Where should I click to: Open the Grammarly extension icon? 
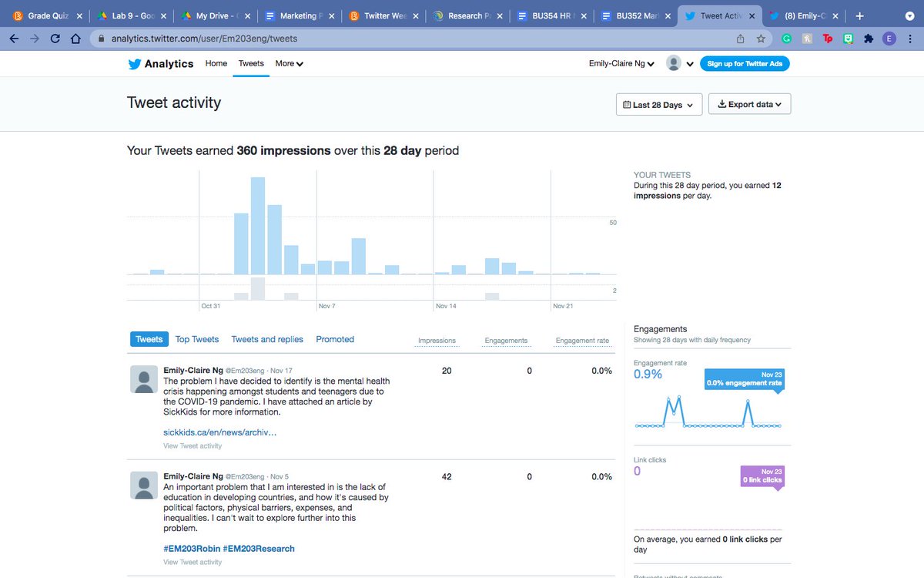(787, 39)
